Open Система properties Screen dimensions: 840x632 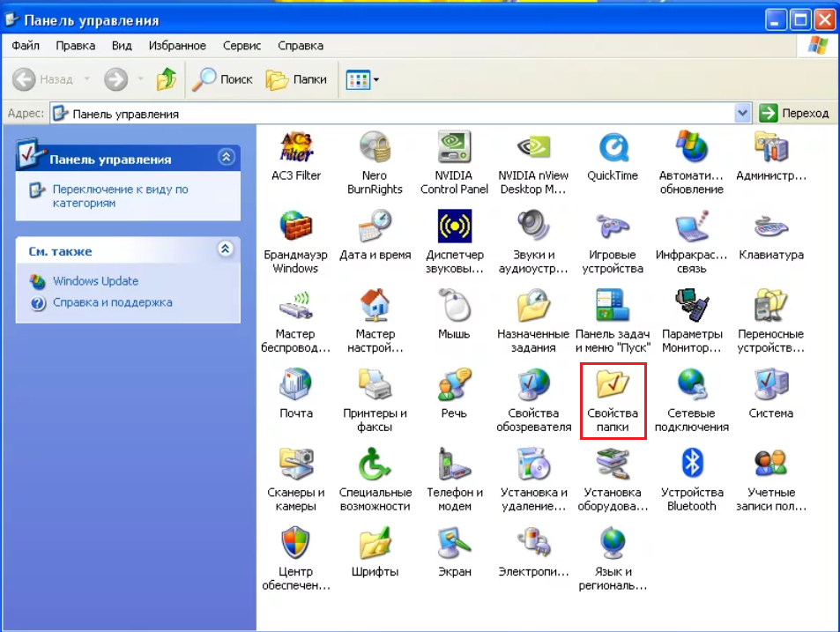pos(771,394)
